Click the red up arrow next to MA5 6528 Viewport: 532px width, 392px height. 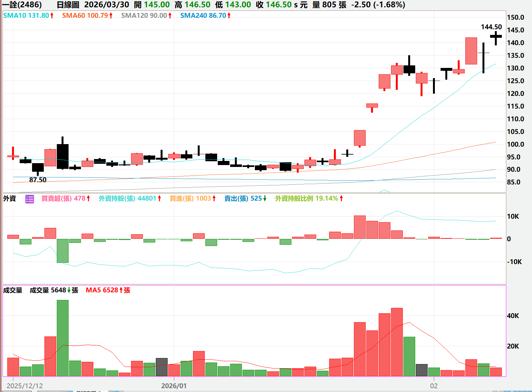[121, 290]
